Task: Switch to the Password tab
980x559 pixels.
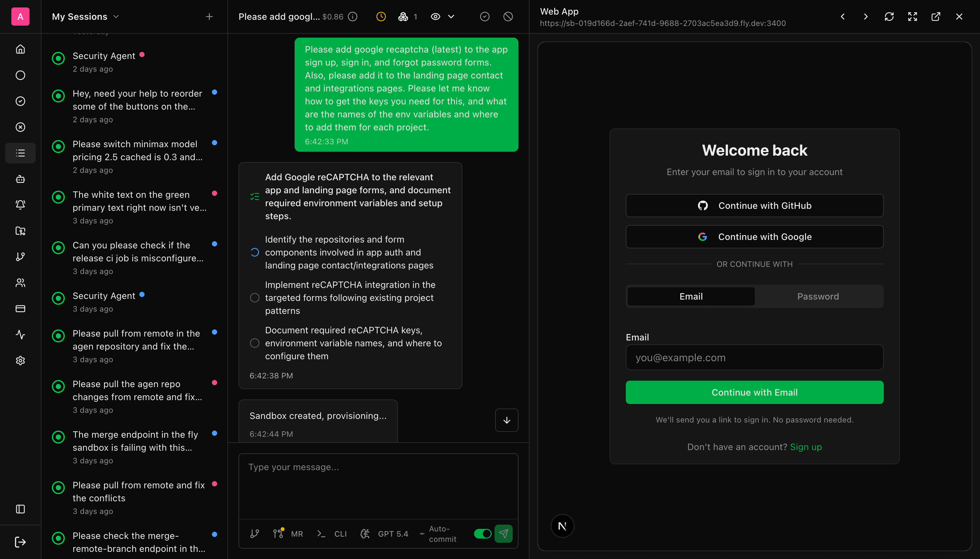Action: pyautogui.click(x=818, y=296)
